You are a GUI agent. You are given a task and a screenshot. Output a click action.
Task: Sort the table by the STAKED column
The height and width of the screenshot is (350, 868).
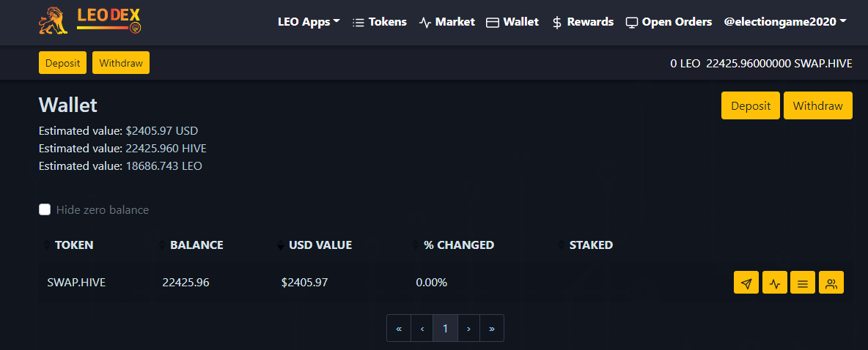590,245
